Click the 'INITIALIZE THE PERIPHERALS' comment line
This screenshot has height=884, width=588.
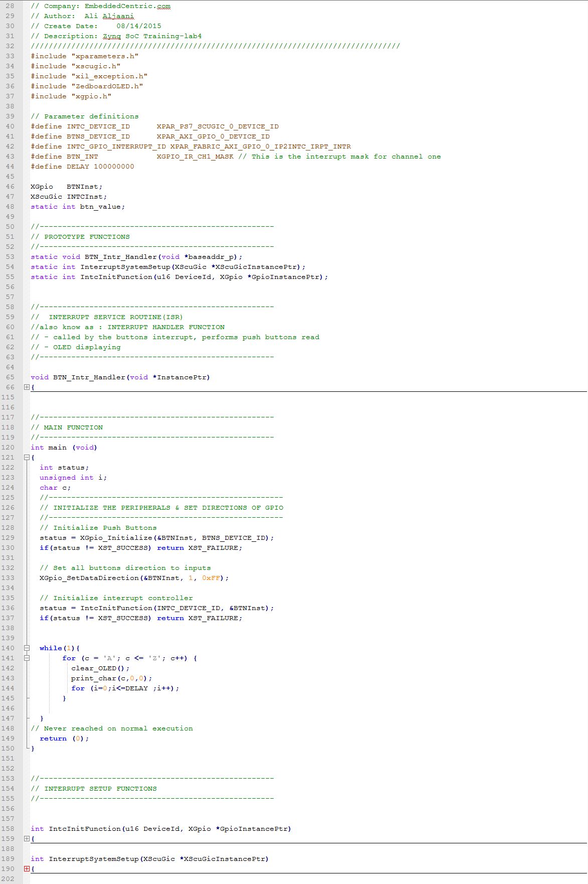tap(161, 508)
